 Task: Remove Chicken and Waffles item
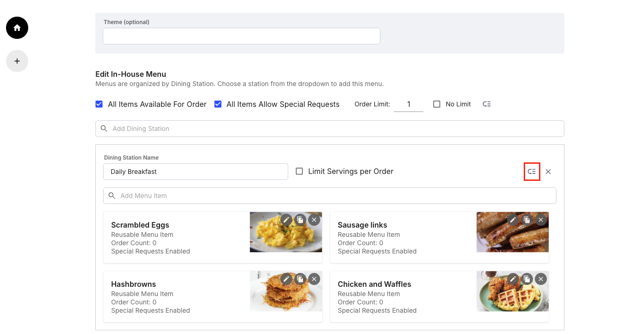coord(541,279)
